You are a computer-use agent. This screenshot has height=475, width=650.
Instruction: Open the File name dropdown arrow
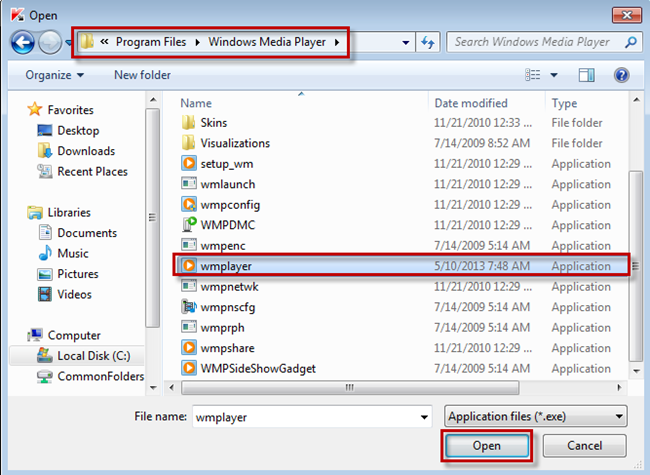[424, 417]
